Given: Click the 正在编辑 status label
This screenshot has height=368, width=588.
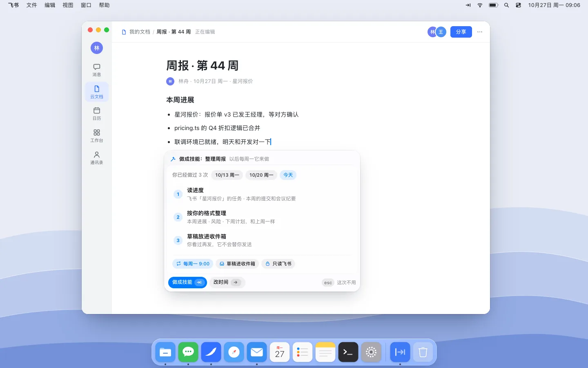Looking at the screenshot, I should click(205, 32).
